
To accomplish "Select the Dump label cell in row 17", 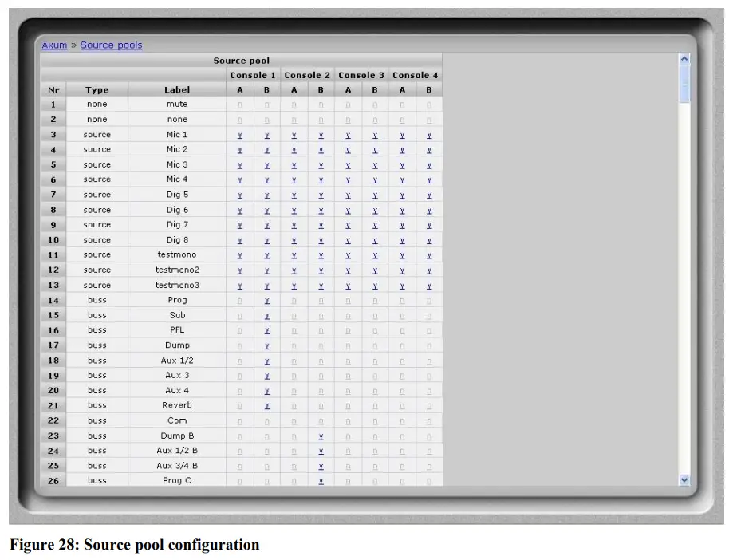I will click(177, 345).
